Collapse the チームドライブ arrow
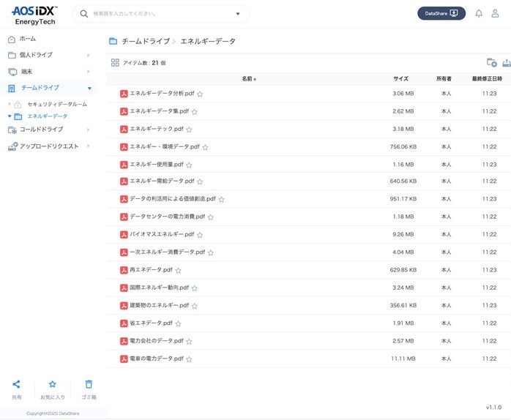Viewport: 511px width, 420px height. [89, 88]
